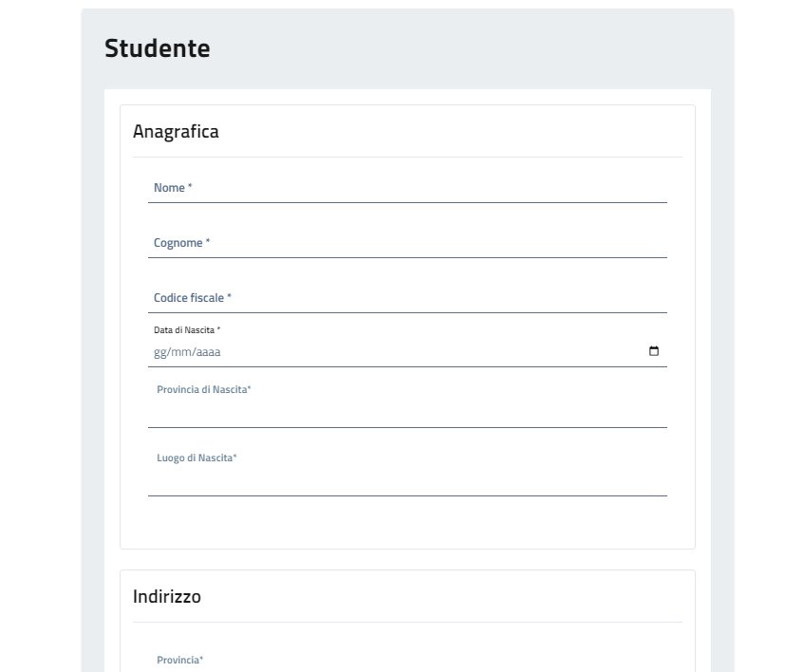Click the "Codice fiscale *" floating label
This screenshot has width=785, height=672.
(x=193, y=298)
